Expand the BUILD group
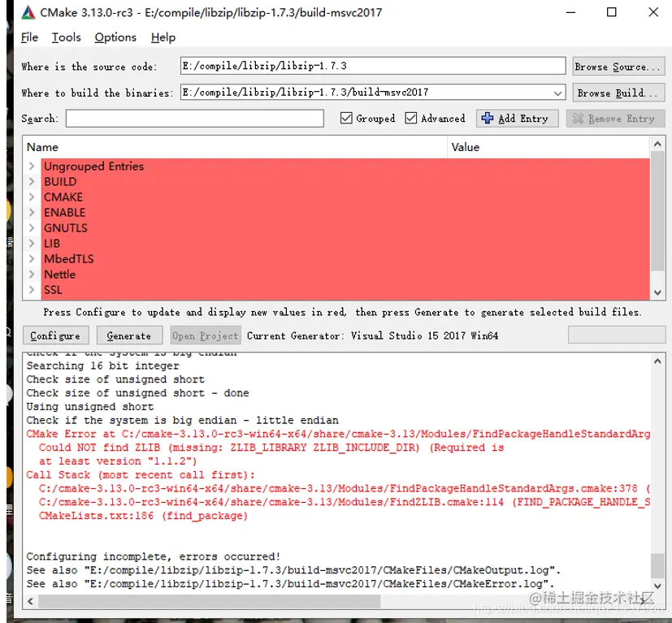 [x=32, y=182]
